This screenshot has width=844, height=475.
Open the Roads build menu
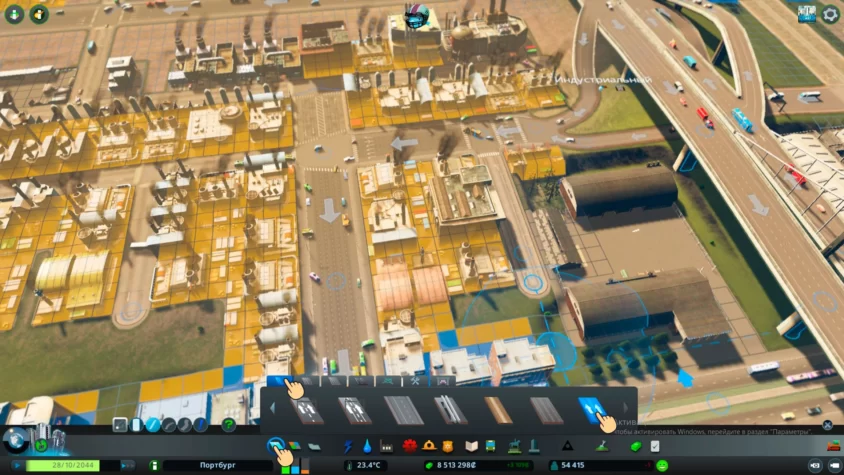coord(276,446)
